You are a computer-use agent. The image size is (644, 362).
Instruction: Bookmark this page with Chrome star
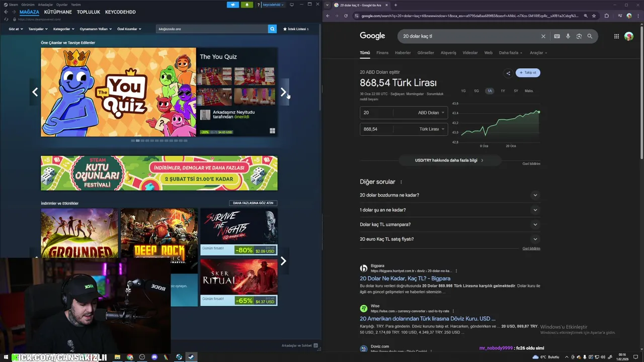[x=593, y=16]
